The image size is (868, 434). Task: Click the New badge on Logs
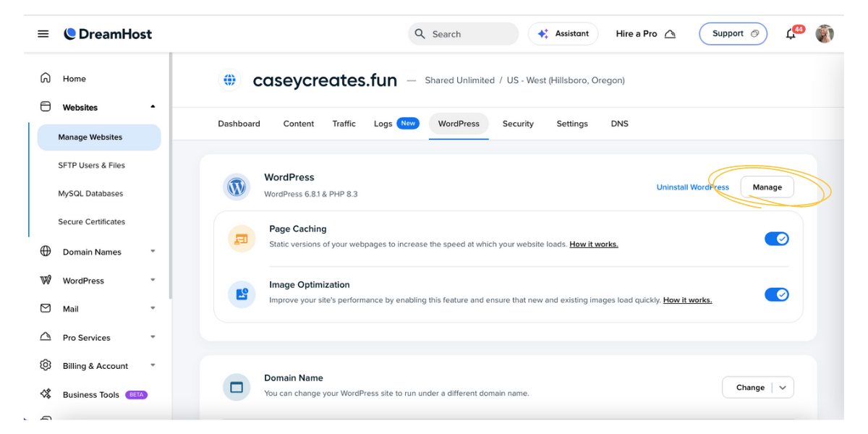coord(408,124)
